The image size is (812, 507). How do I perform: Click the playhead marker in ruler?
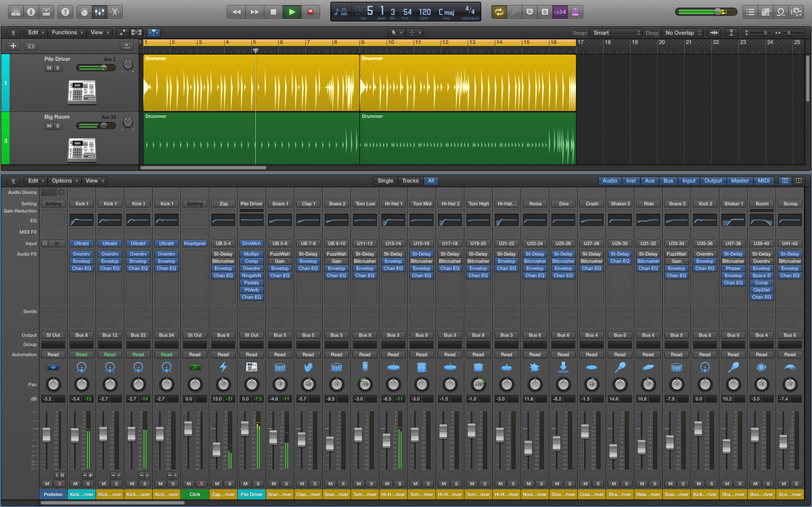[255, 51]
